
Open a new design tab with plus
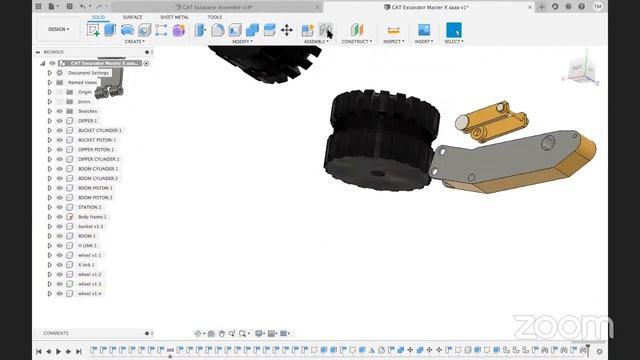click(x=542, y=7)
